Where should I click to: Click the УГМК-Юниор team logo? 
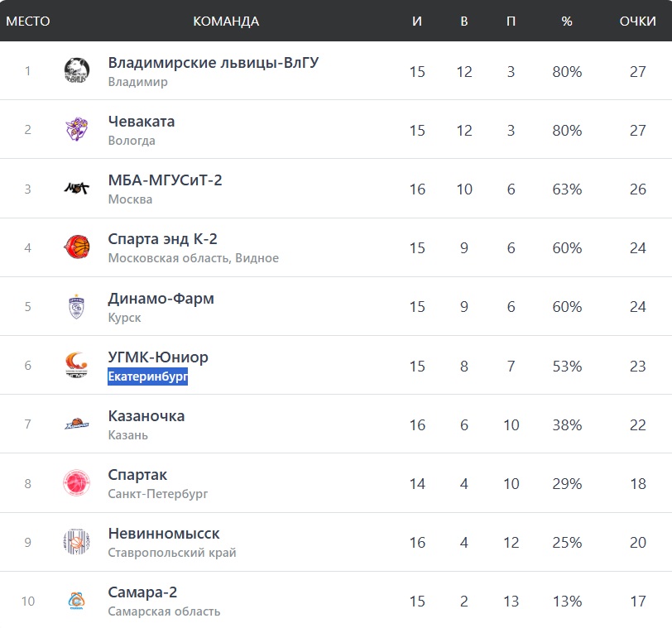[x=77, y=366]
